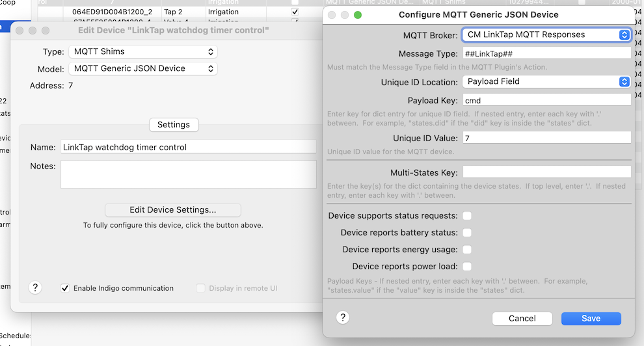The height and width of the screenshot is (346, 644).
Task: Open help in Edit Device window
Action: 35,287
